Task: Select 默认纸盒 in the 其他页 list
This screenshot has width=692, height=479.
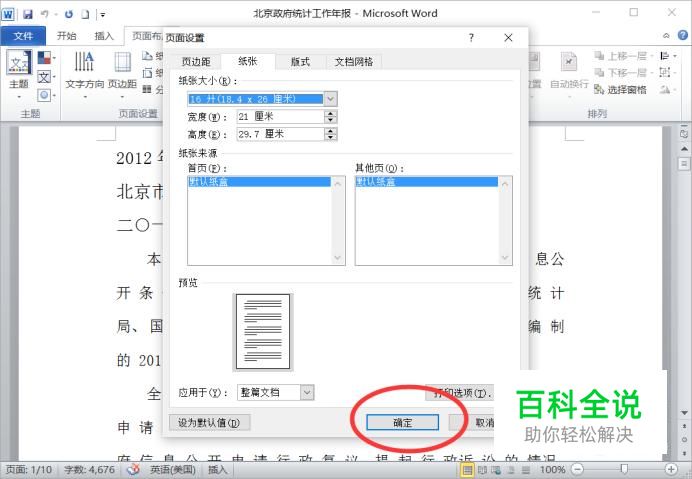Action: [427, 181]
